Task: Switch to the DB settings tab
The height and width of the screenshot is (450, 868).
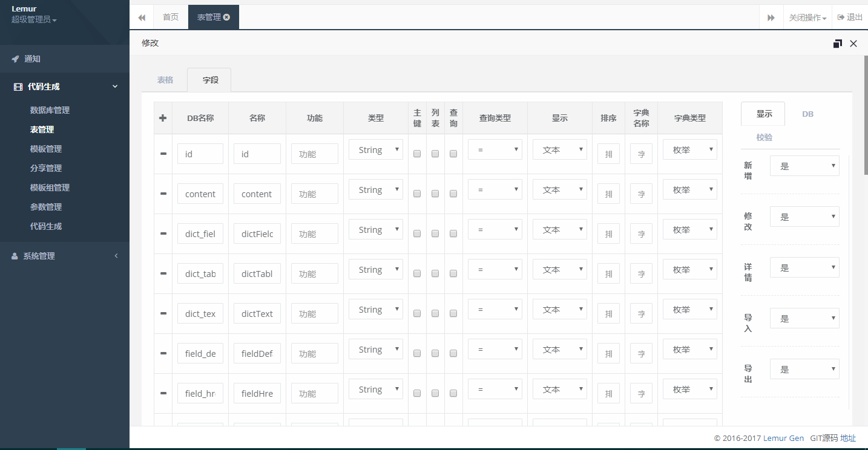Action: pyautogui.click(x=807, y=114)
